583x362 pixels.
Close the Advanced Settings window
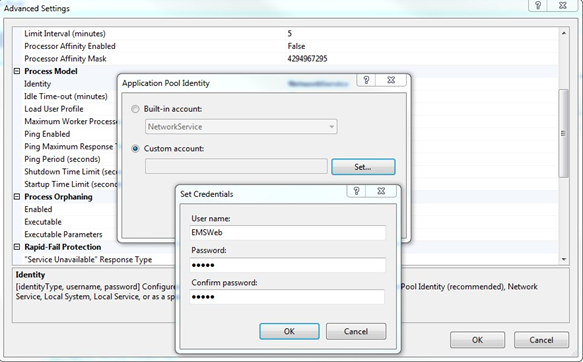pos(563,6)
